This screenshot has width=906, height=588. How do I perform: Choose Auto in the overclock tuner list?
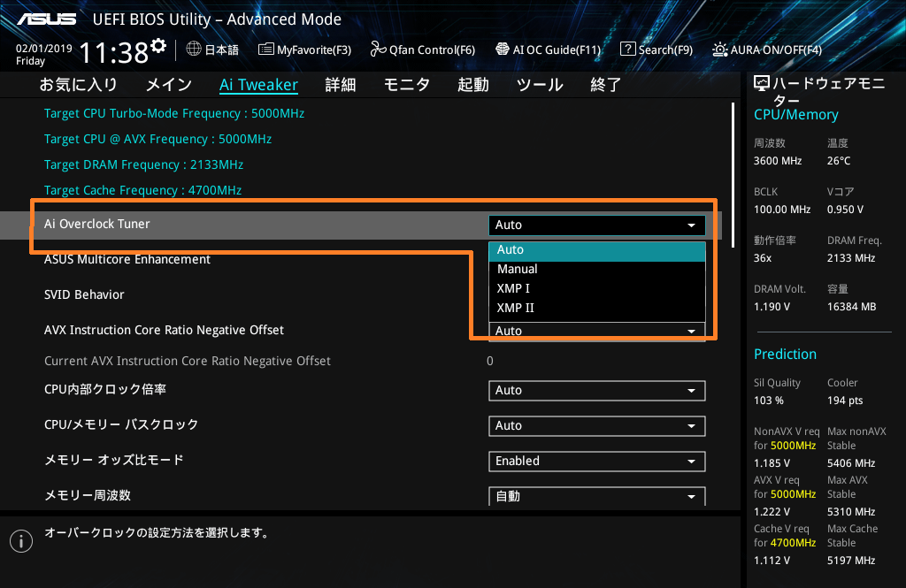pos(597,250)
